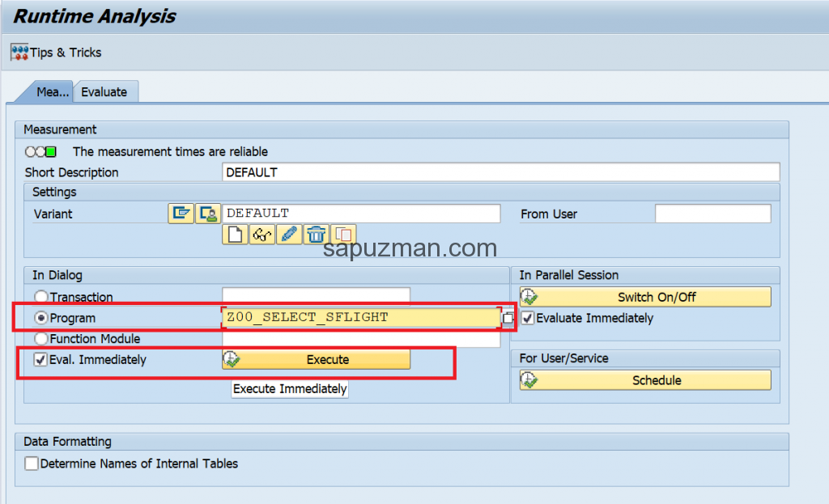Viewport: 829px width, 504px height.
Task: Create a new variant with the blank page icon
Action: (235, 234)
